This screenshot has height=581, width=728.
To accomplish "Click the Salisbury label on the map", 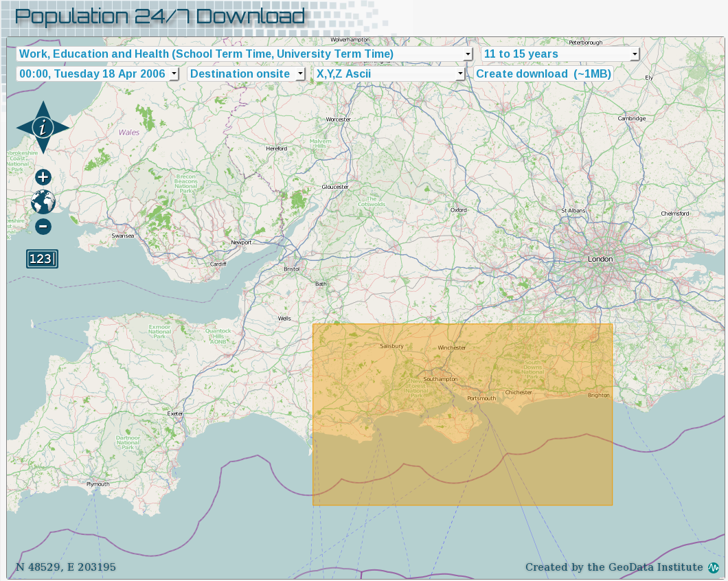I will [391, 346].
